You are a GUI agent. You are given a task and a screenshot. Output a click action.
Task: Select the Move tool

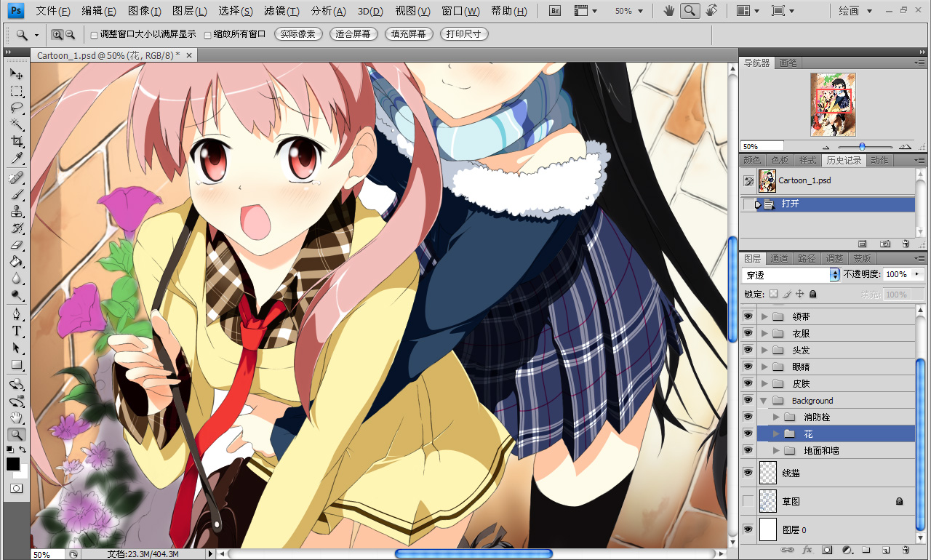16,74
